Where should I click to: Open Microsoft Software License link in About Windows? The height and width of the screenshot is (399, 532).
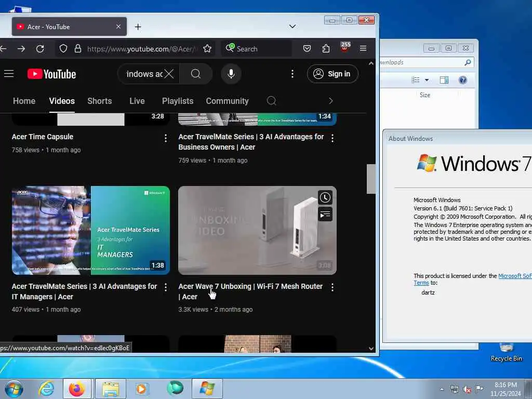point(515,276)
